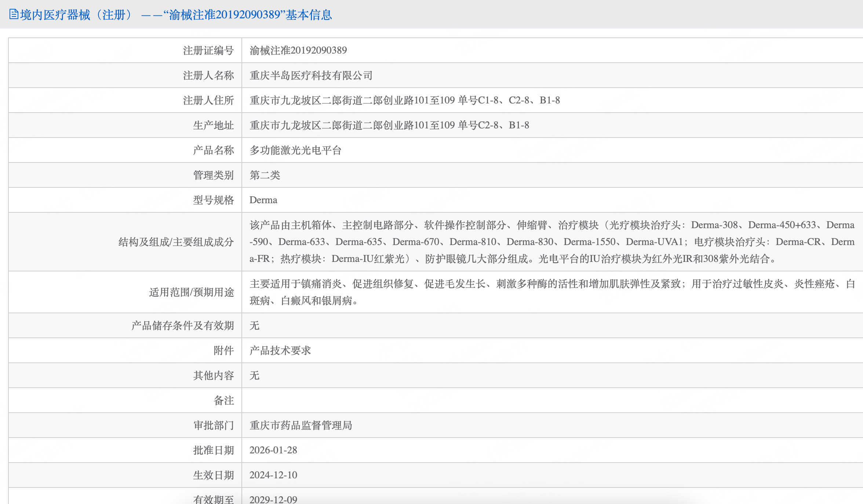Viewport: 863px width, 504px height.
Task: Click the label 批准日期
Action: (214, 450)
